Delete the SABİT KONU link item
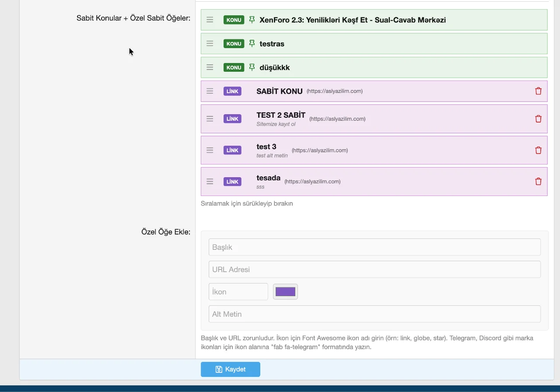560x392 pixels. click(538, 91)
